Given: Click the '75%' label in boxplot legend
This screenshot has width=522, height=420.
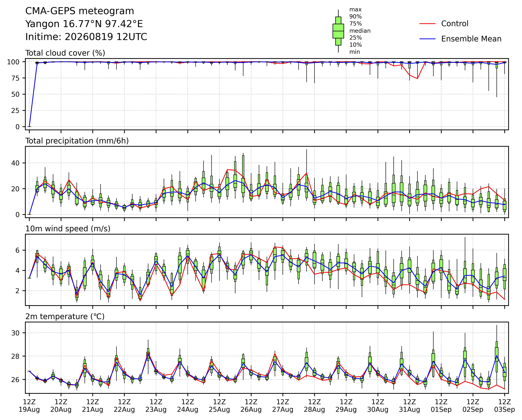Looking at the screenshot, I should point(355,24).
